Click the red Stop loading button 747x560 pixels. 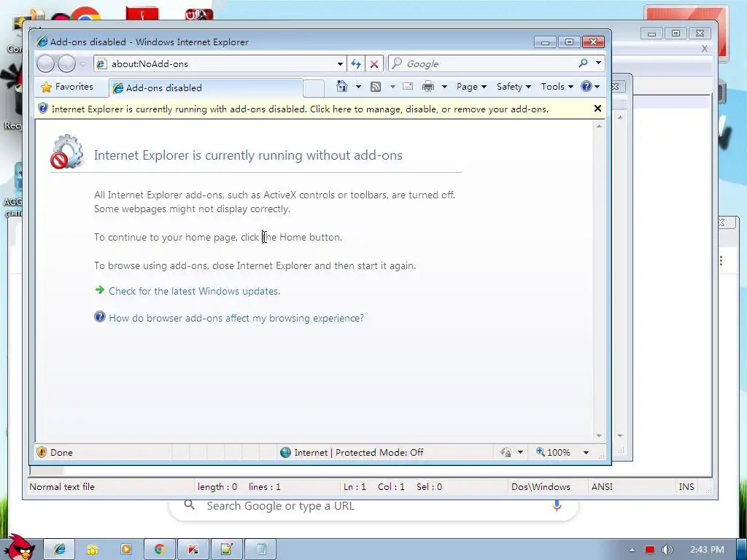[x=374, y=64]
